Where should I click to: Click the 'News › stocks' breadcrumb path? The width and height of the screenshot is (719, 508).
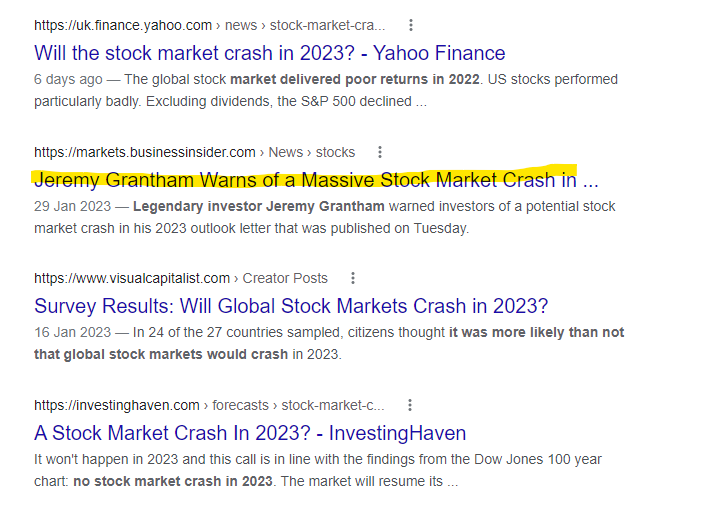[x=312, y=152]
